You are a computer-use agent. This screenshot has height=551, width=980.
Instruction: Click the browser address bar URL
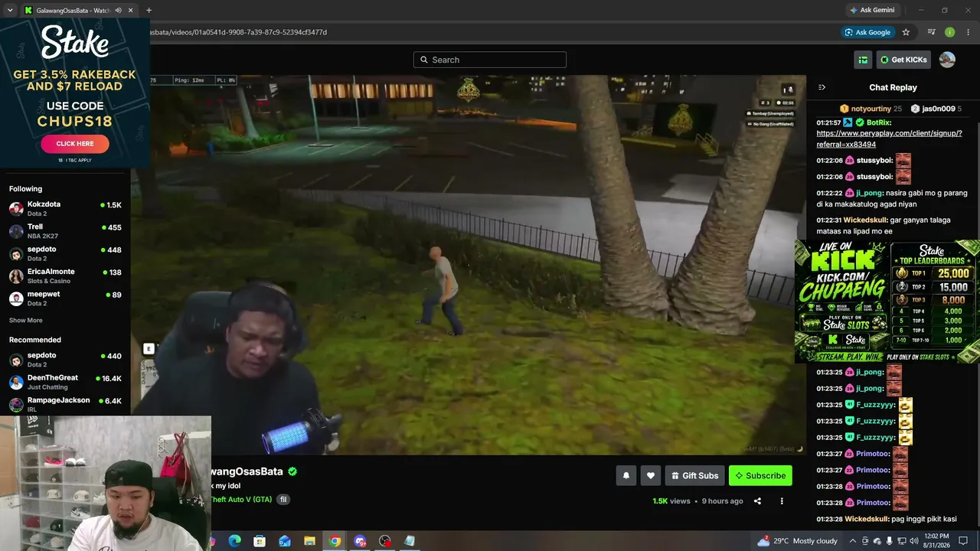238,32
